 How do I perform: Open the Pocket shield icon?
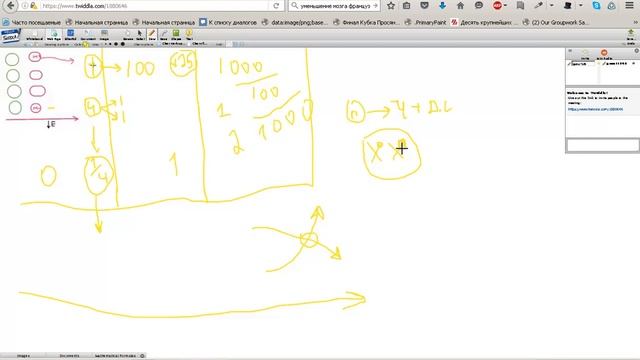[424, 6]
